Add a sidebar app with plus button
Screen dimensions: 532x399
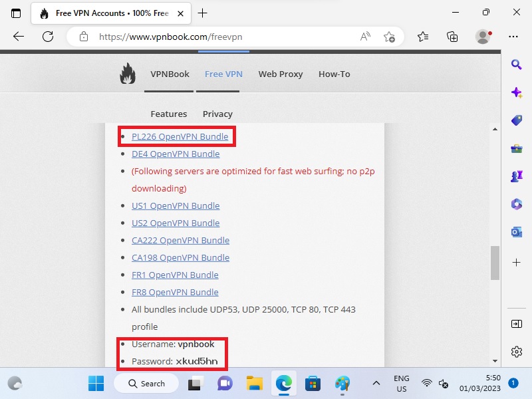(516, 263)
